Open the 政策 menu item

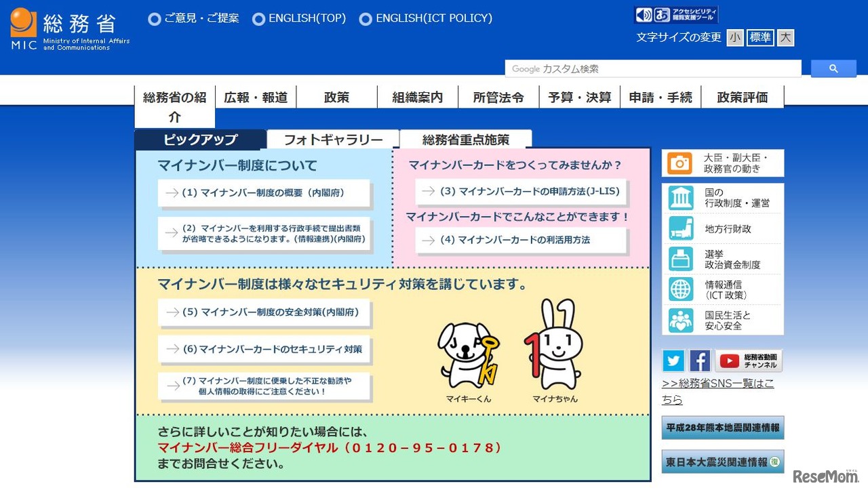pyautogui.click(x=336, y=97)
